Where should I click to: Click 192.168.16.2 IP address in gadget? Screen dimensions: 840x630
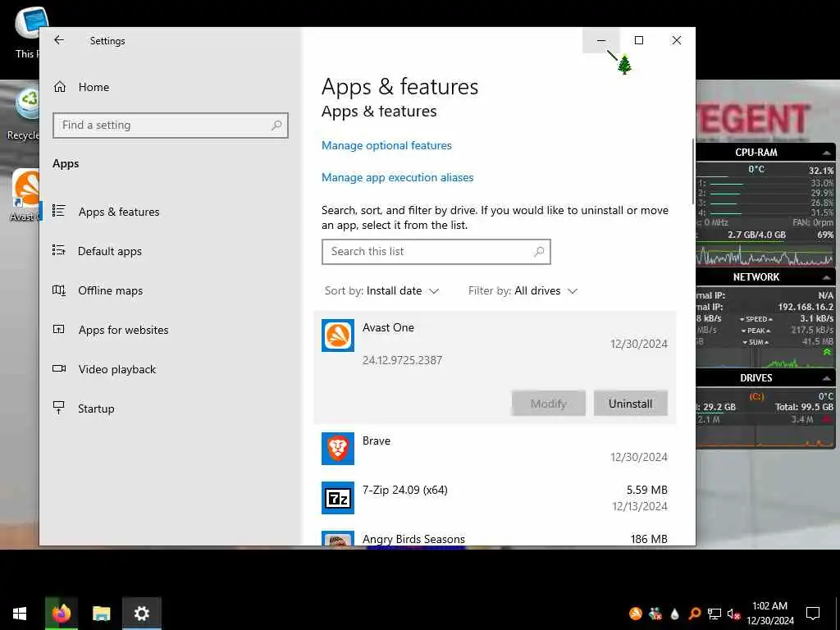tap(806, 307)
